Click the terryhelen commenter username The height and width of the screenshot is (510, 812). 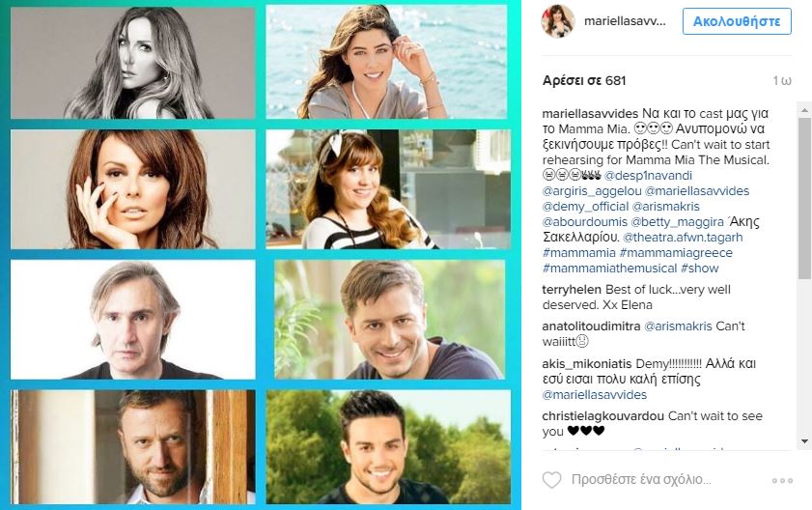572,289
